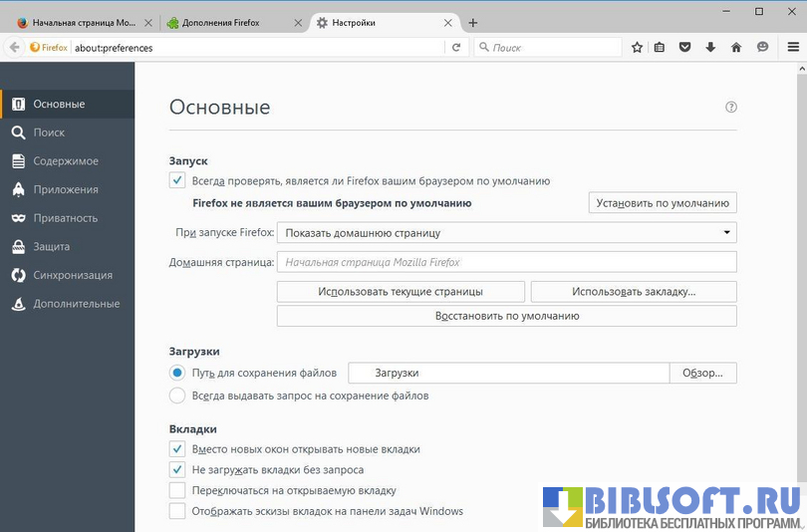Reload page with the refresh icon
The image size is (807, 532).
(x=456, y=47)
